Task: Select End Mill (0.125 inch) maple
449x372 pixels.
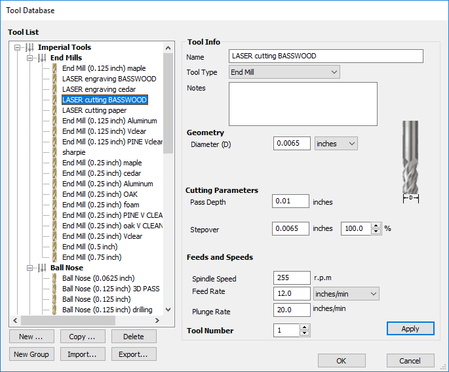Action: pos(104,68)
